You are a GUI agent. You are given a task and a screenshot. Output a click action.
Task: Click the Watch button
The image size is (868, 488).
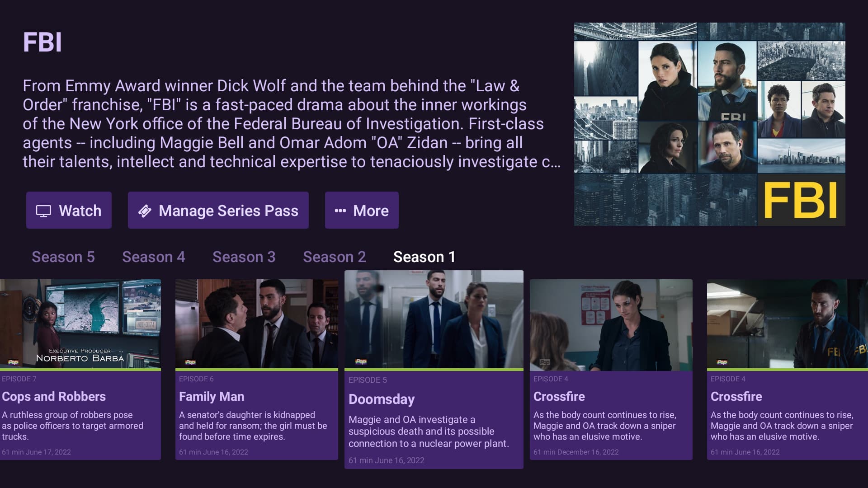(69, 210)
